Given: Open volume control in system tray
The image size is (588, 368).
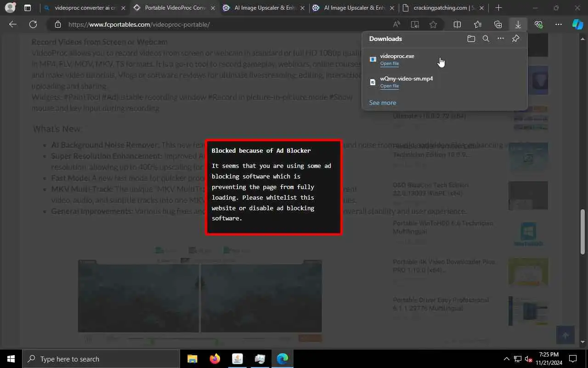Looking at the screenshot, I should [x=529, y=359].
